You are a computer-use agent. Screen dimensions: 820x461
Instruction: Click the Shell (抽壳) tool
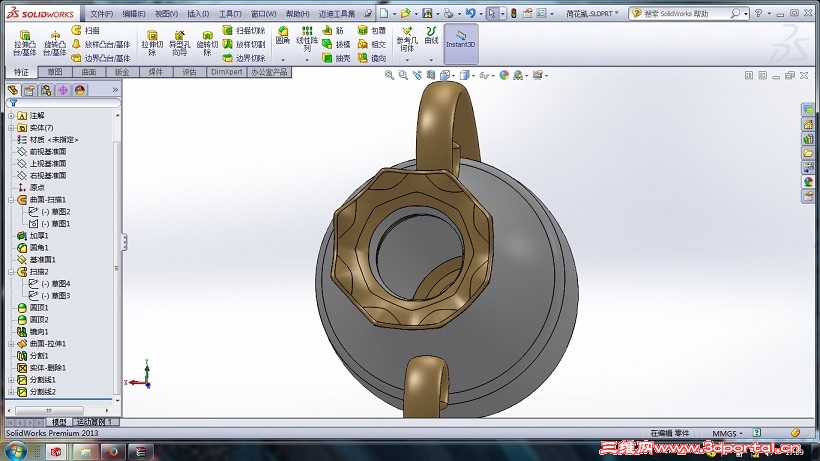(x=336, y=58)
